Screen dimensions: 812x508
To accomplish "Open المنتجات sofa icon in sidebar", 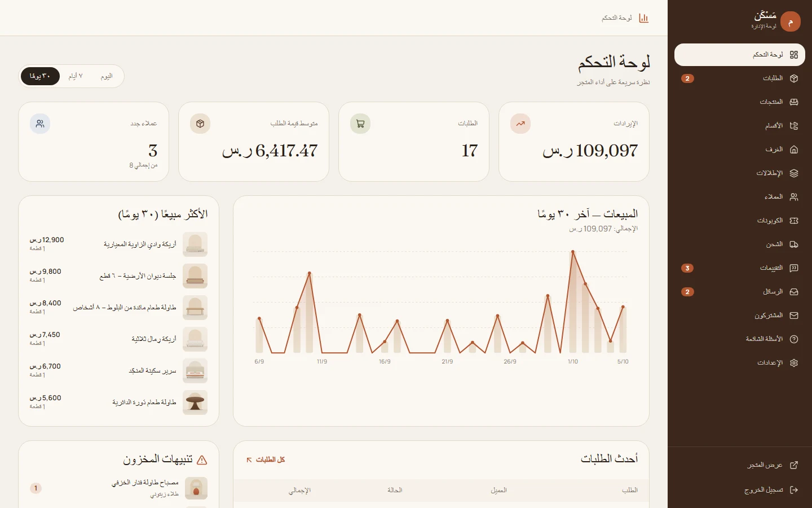I will point(794,102).
